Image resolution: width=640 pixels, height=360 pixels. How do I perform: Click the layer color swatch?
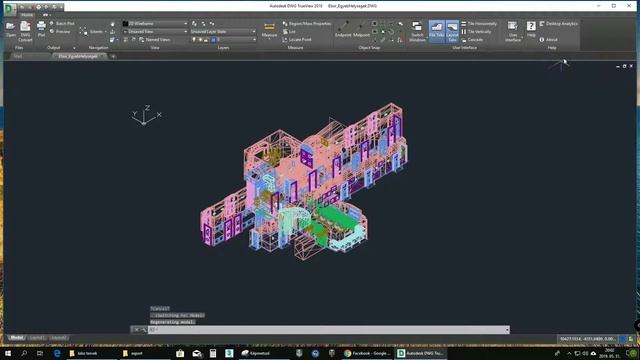pyautogui.click(x=213, y=40)
